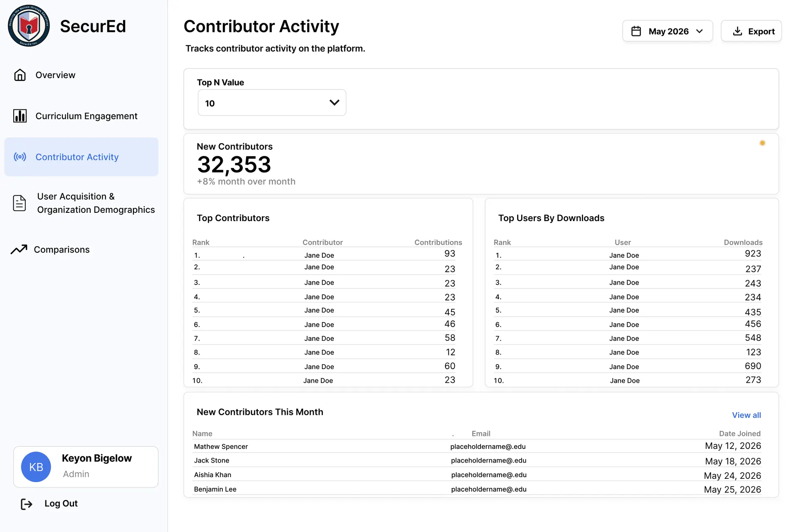Click the Contributions column header
The width and height of the screenshot is (798, 532).
pyautogui.click(x=438, y=242)
